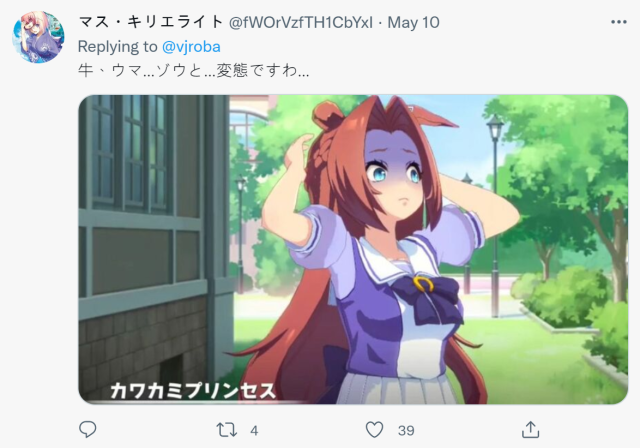View the author's round profile avatar
640x448 pixels.
(x=38, y=37)
